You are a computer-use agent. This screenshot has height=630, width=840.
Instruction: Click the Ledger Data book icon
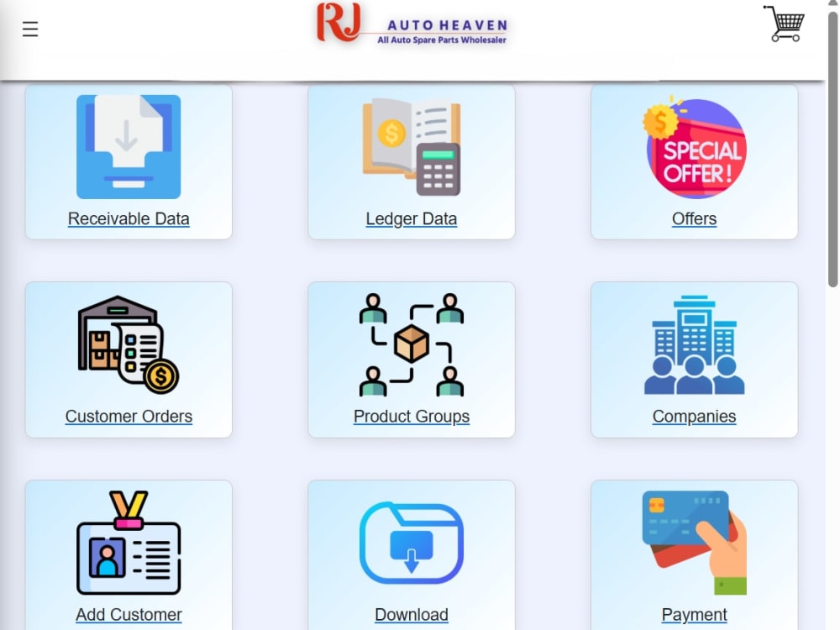click(412, 147)
